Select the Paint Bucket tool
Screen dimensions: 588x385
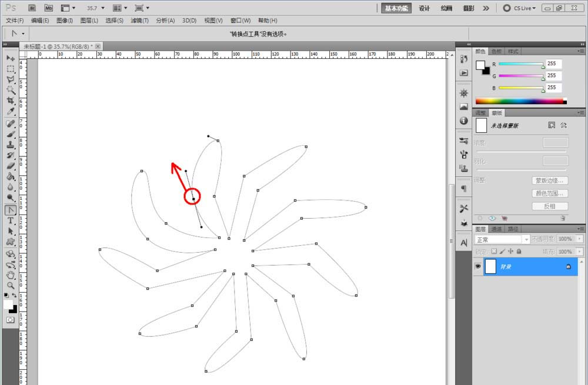point(11,176)
